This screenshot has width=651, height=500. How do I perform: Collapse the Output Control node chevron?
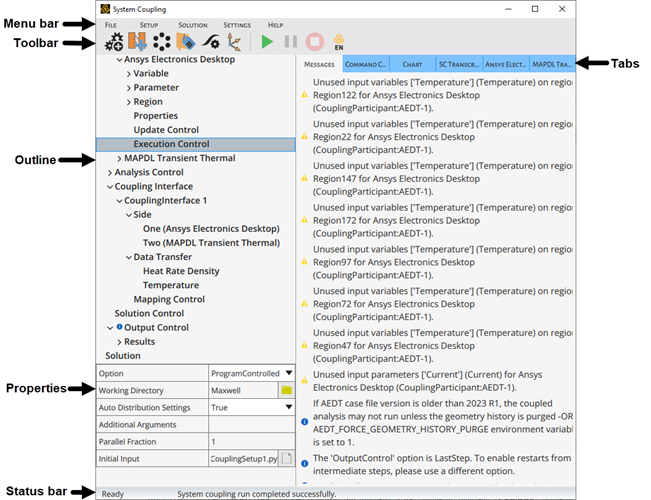tap(110, 328)
